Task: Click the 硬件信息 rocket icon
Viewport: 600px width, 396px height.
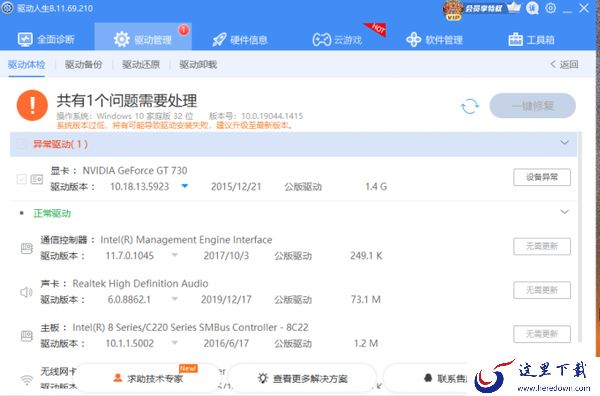Action: 219,40
